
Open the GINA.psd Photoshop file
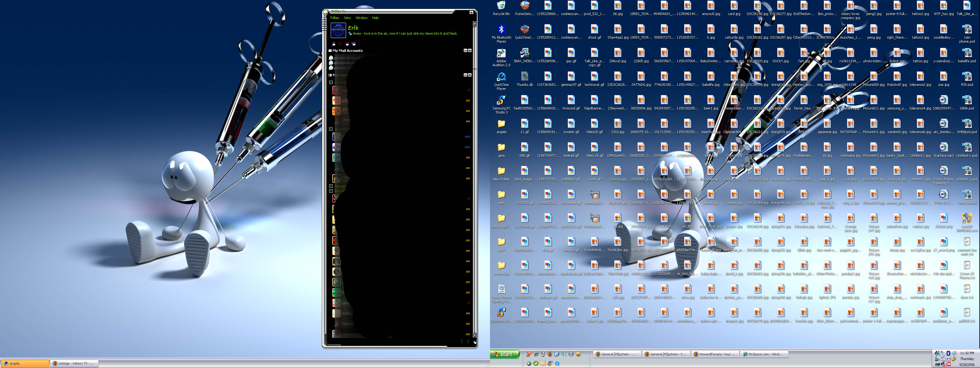(967, 103)
